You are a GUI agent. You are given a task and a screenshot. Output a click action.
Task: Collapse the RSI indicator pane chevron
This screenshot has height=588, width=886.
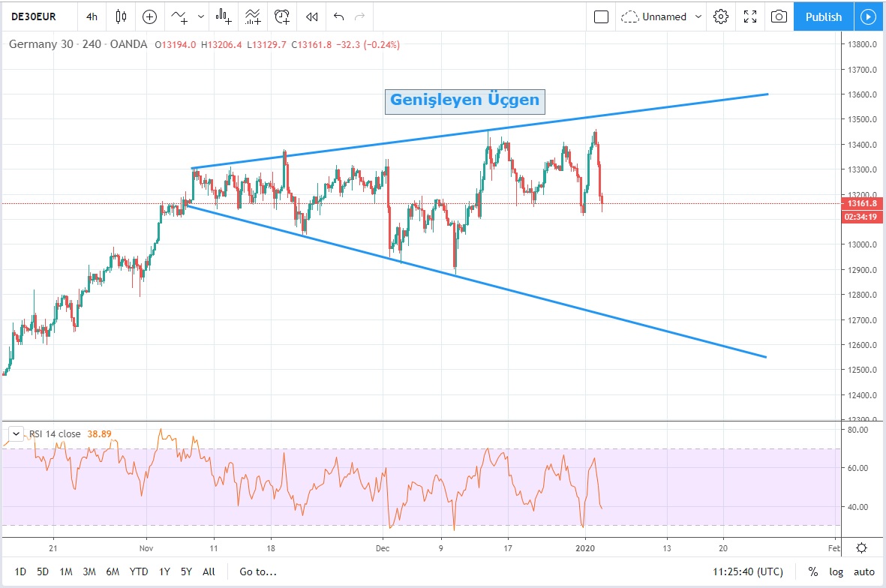16,433
